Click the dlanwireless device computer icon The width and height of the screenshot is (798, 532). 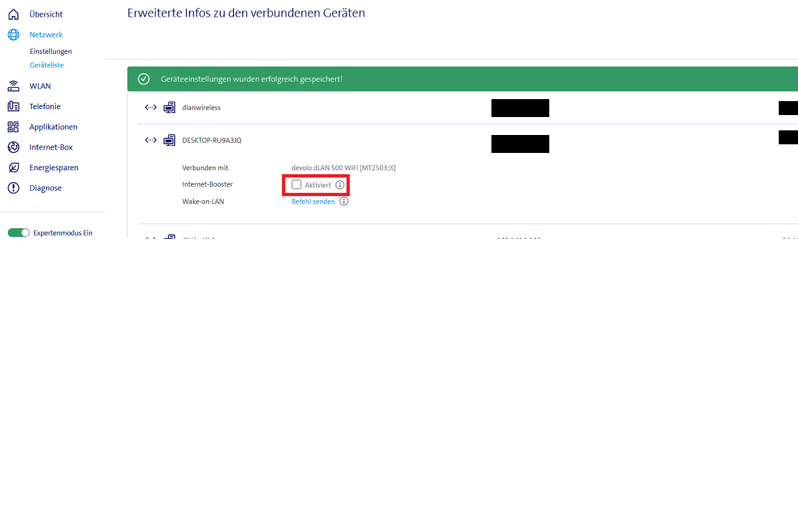170,108
